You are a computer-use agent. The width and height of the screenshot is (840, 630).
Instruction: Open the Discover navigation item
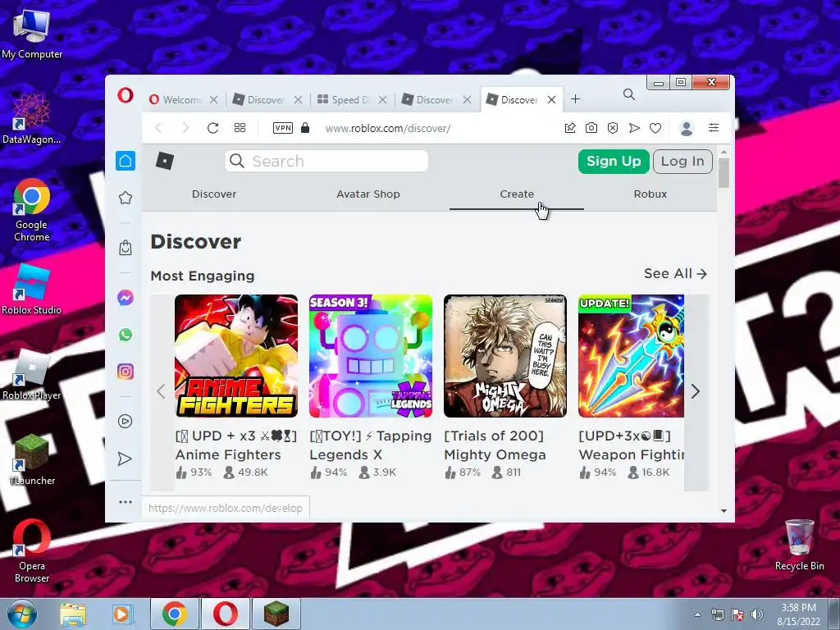click(214, 194)
